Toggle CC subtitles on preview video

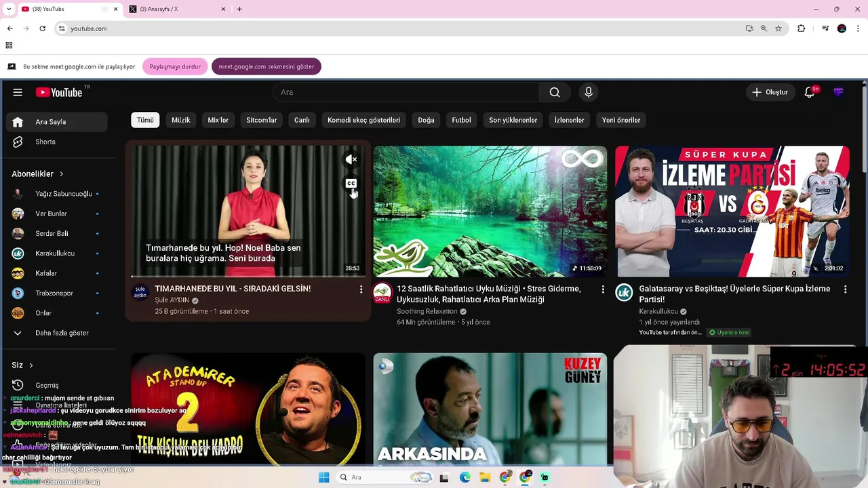351,184
